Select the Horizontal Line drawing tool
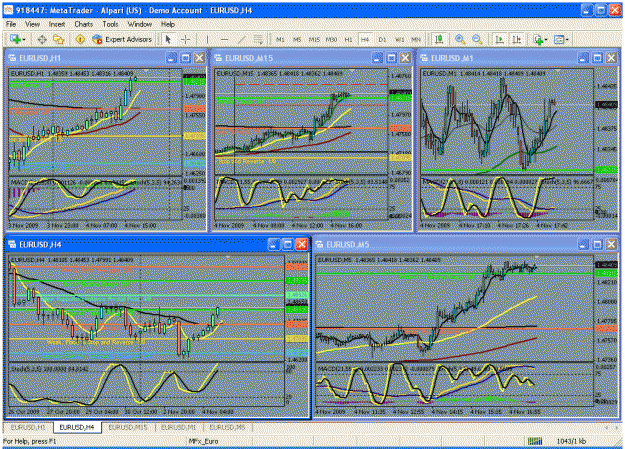Image resolution: width=625 pixels, height=449 pixels. (x=224, y=39)
